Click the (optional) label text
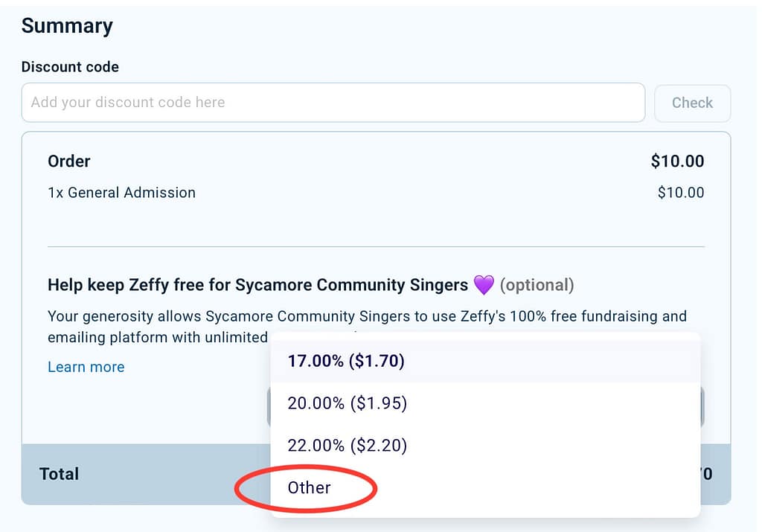The height and width of the screenshot is (532, 762). pyautogui.click(x=537, y=285)
